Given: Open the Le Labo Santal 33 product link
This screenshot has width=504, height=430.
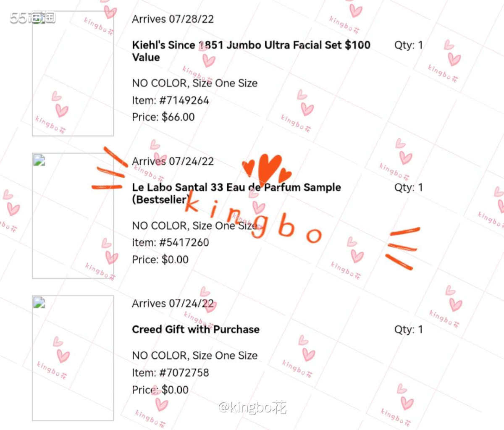Looking at the screenshot, I should coord(236,193).
